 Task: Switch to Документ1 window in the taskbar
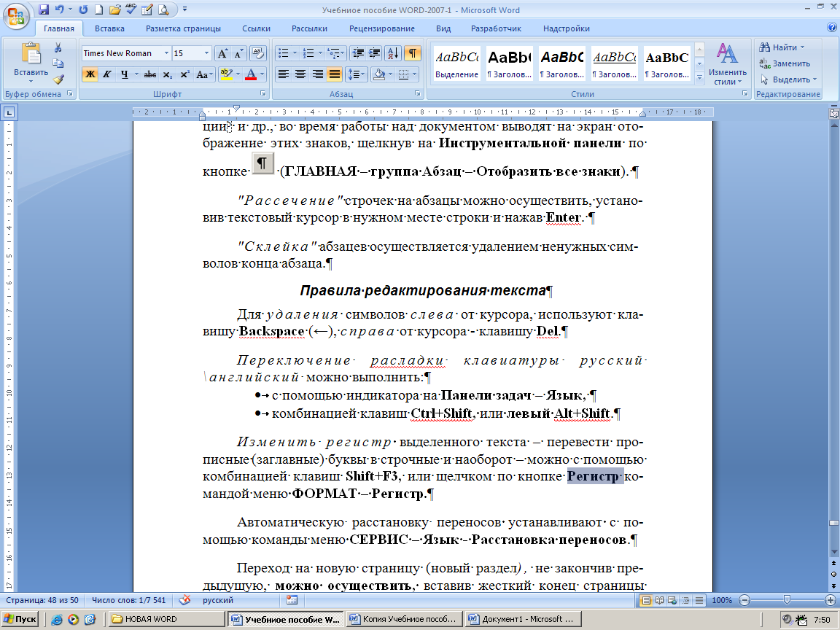tap(522, 619)
